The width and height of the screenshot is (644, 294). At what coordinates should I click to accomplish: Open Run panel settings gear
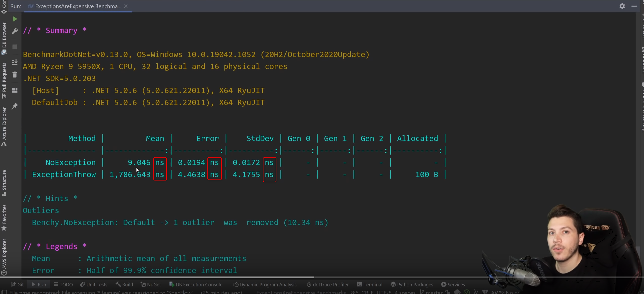pyautogui.click(x=622, y=6)
